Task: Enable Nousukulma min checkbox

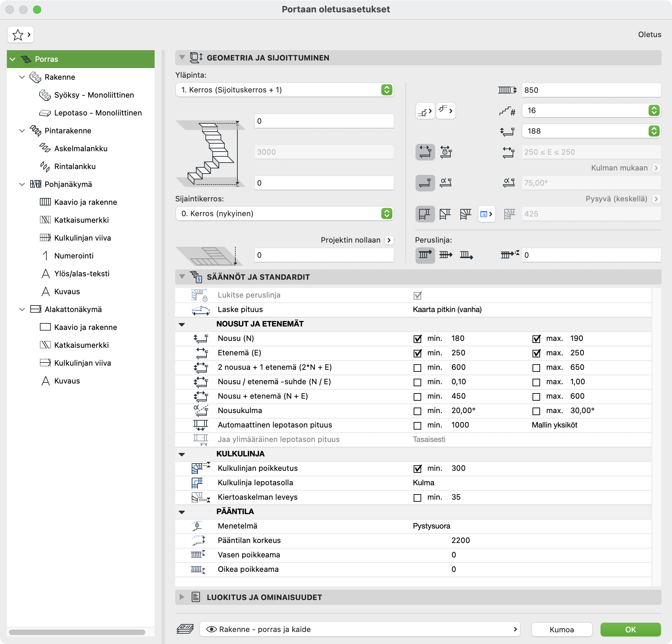Action: point(417,411)
